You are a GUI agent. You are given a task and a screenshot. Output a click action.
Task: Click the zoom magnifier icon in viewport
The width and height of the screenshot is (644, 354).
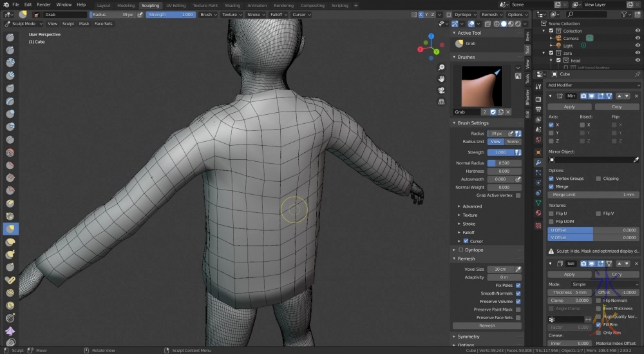pos(441,68)
